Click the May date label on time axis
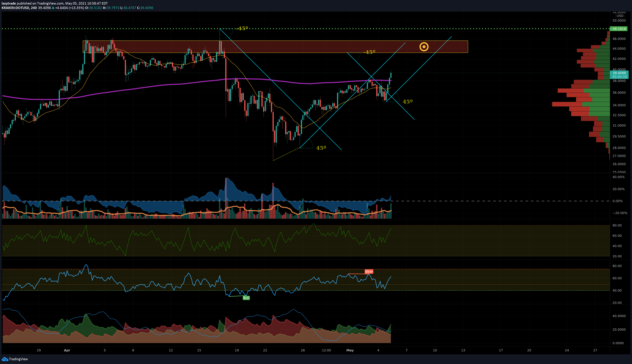This screenshot has height=364, width=632. pos(350,350)
